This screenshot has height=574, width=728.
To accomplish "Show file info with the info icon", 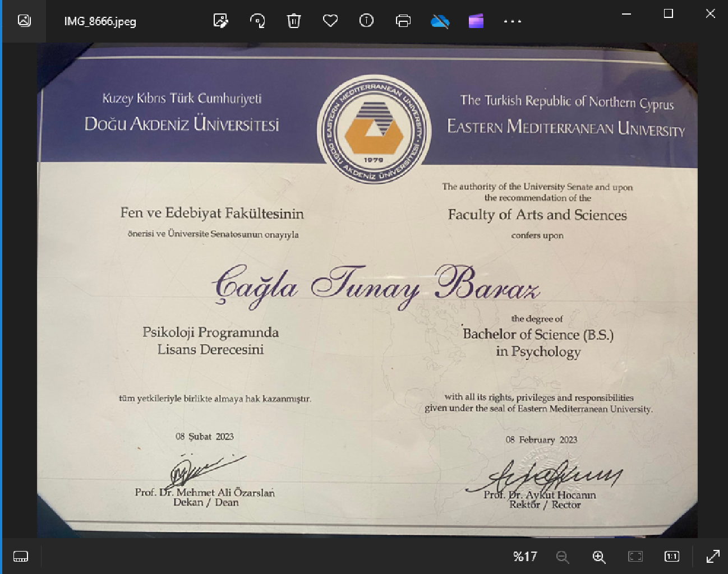I will pyautogui.click(x=366, y=21).
